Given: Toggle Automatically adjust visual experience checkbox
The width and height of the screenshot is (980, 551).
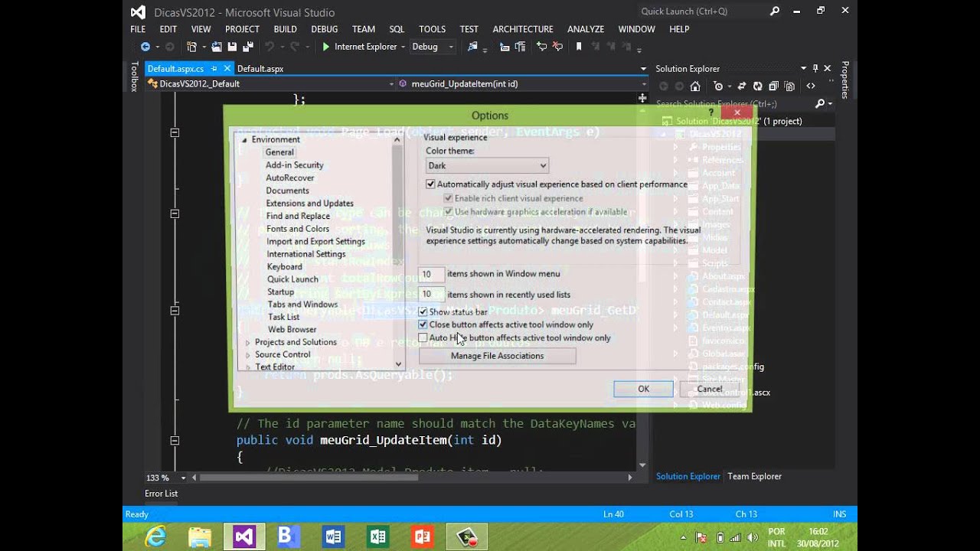Looking at the screenshot, I should tap(430, 184).
